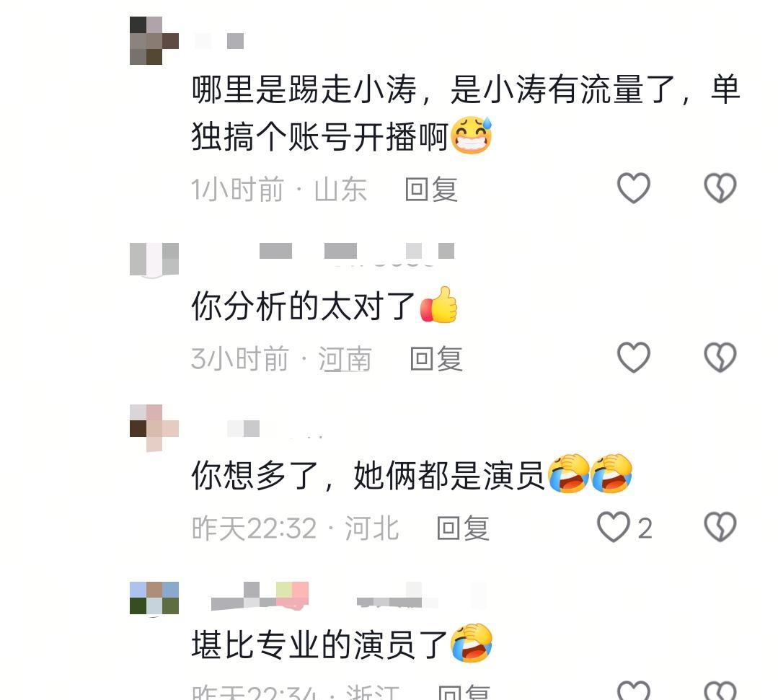778x700 pixels.
Task: Reply to the 昨天22:32 Hebei comment
Action: click(463, 528)
